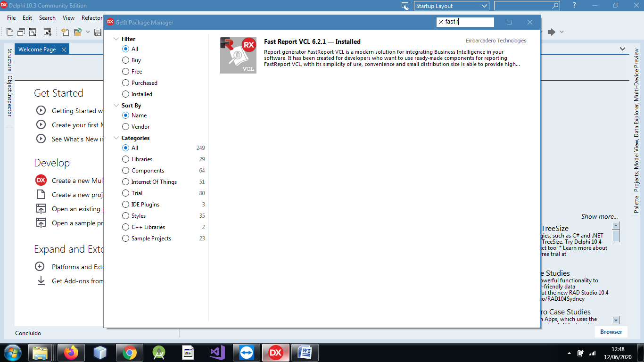Open the dropdown arrow next to Open Project

point(88,32)
